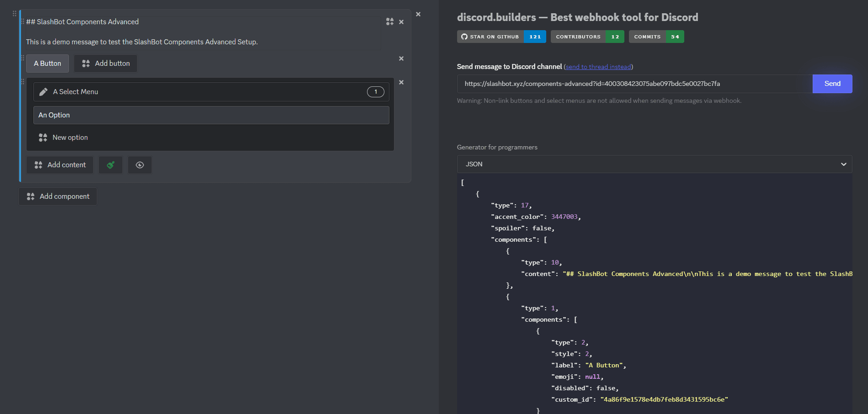Screen dimensions: 868x414
Task: Click the component shapes icon at the message's top right
Action: (x=390, y=21)
